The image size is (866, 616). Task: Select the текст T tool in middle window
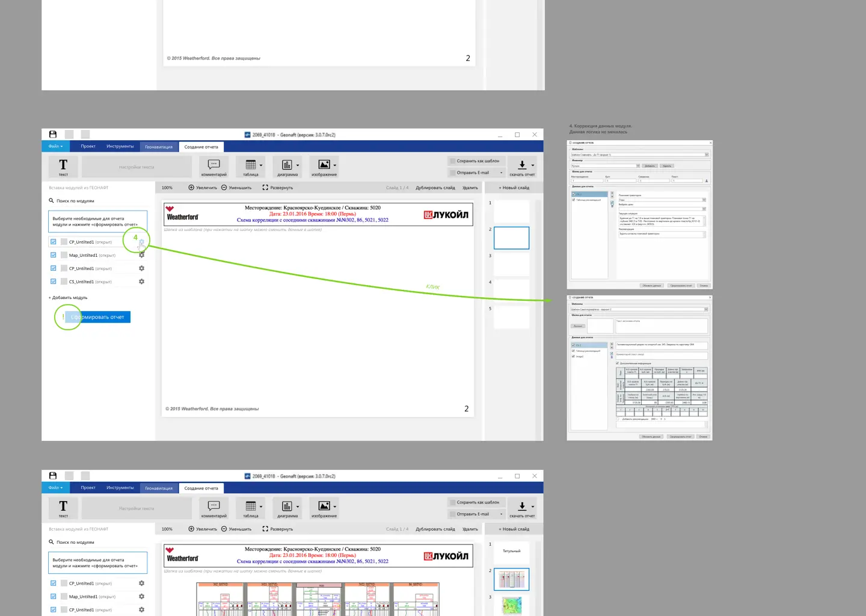[x=63, y=167]
